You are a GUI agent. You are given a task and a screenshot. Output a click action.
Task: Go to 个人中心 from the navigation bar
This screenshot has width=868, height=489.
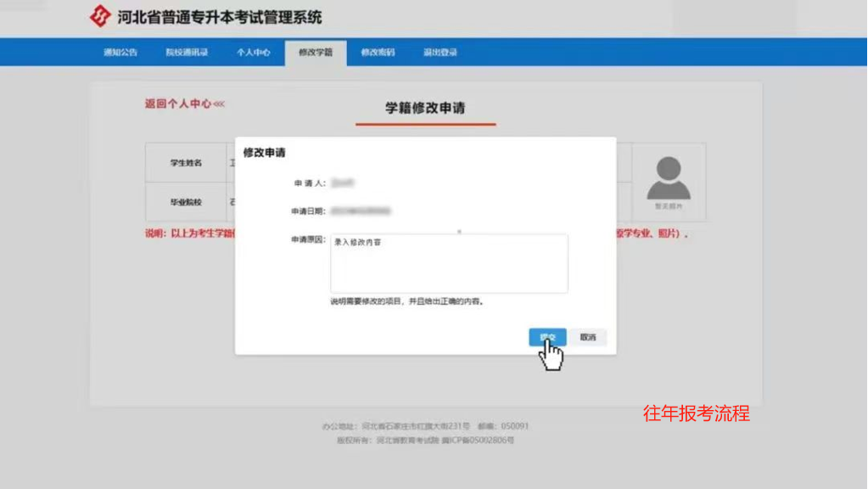(251, 52)
